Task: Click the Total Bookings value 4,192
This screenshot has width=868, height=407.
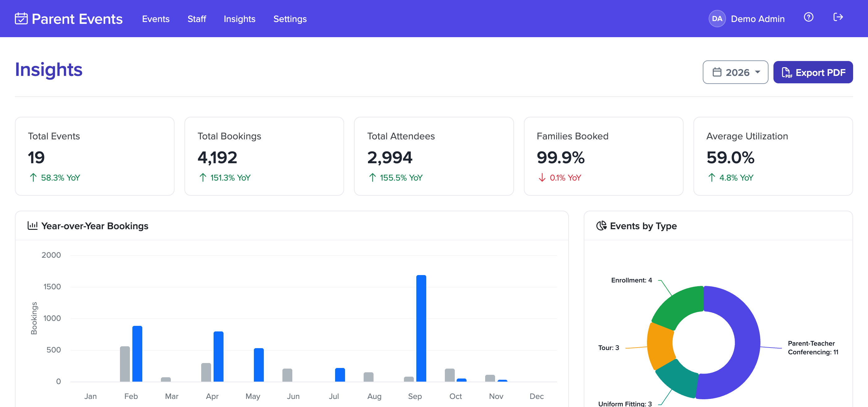Action: (x=217, y=157)
